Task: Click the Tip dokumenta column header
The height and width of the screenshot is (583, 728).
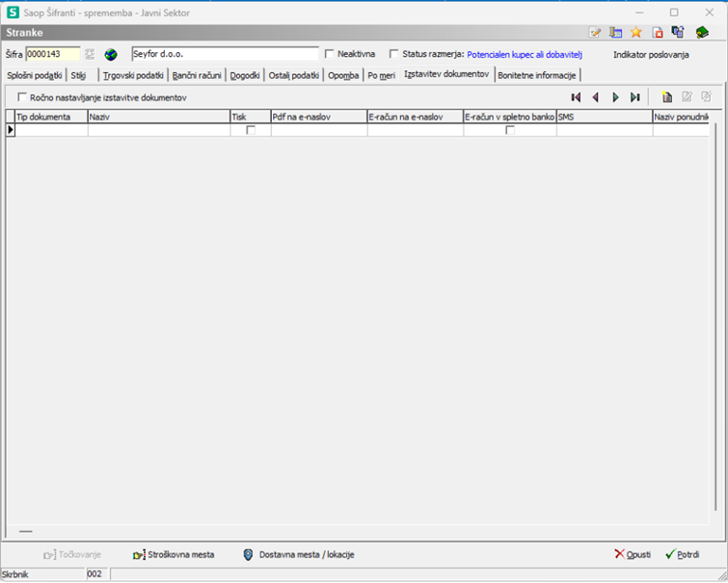Action: [x=51, y=117]
